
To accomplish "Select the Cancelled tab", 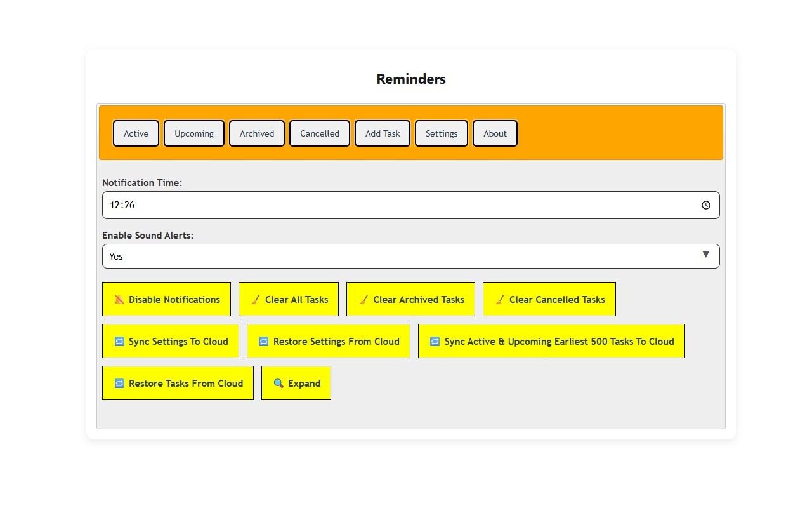I will pyautogui.click(x=320, y=133).
